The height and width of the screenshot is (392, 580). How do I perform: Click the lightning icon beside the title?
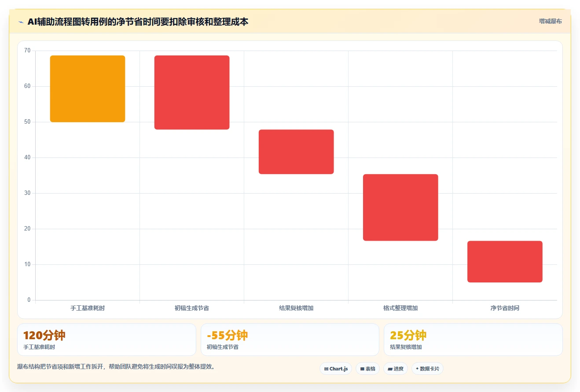(21, 22)
